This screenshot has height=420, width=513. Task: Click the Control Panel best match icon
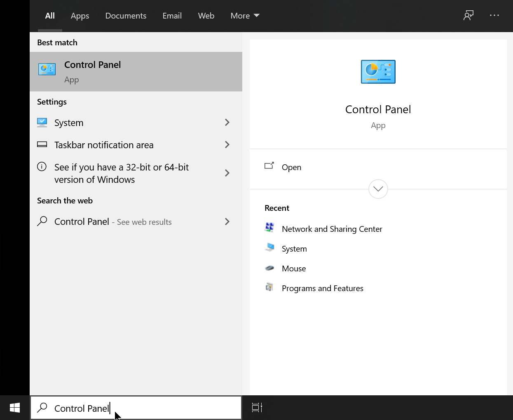(47, 69)
